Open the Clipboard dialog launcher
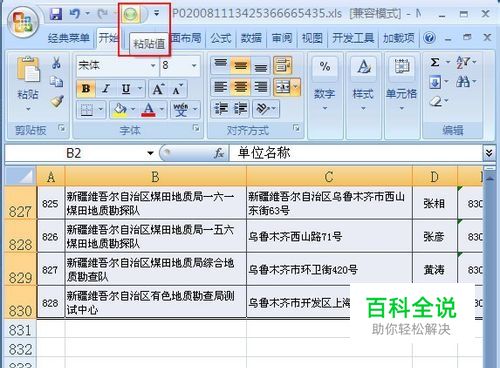Screen dimensions: 500x368 click(62, 128)
